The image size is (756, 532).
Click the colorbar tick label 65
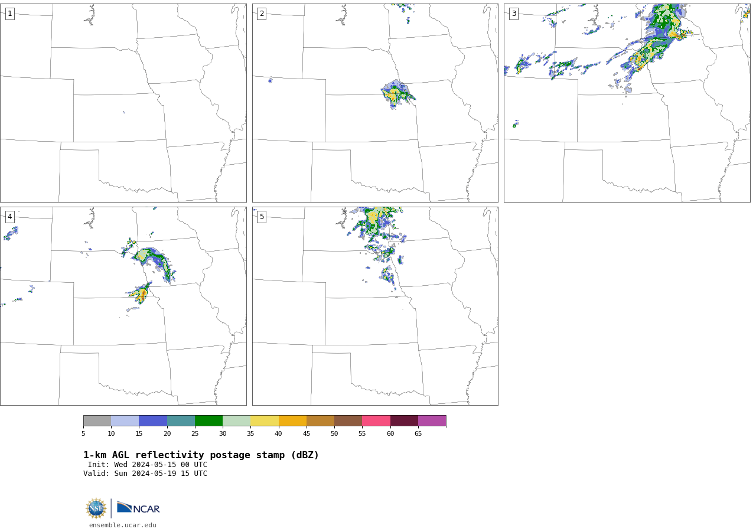click(x=418, y=433)
